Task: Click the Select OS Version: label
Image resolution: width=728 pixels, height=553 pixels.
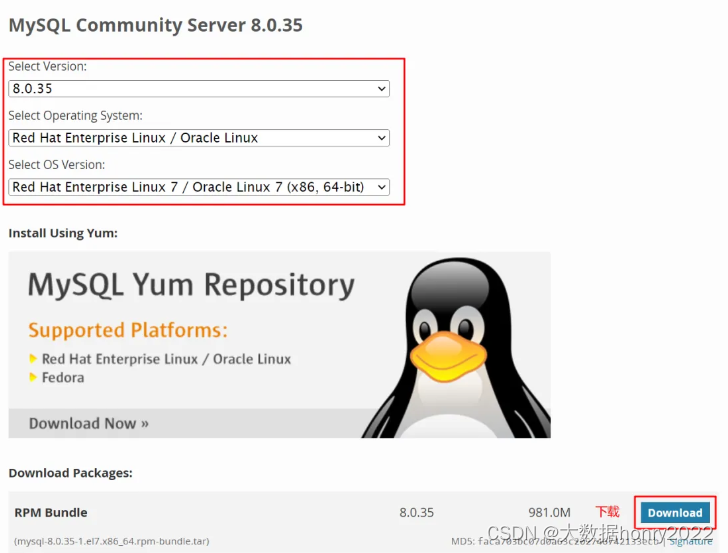Action: [x=57, y=165]
